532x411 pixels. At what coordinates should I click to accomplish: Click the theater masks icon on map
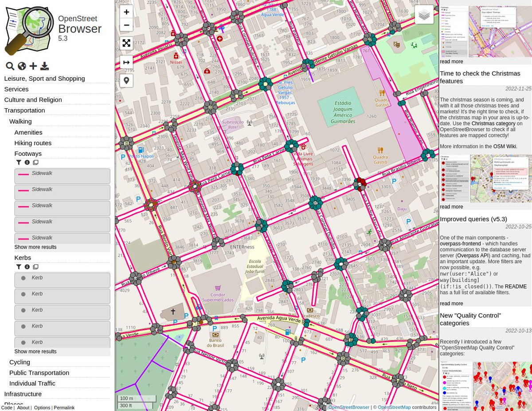point(396,44)
